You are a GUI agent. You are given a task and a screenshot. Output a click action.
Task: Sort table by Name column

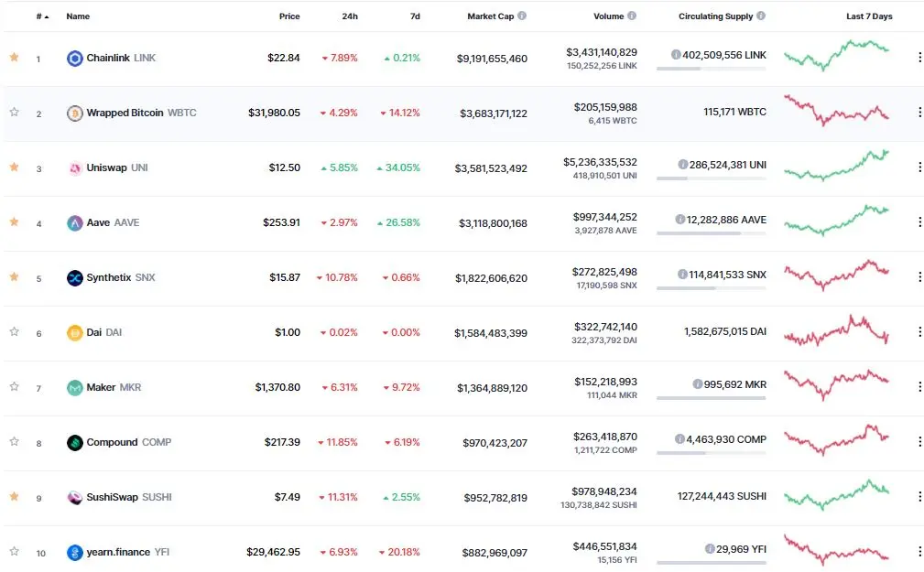[x=78, y=16]
